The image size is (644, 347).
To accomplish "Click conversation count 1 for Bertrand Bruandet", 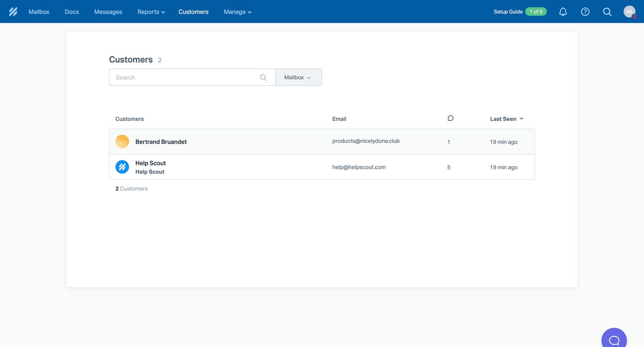I will [448, 142].
